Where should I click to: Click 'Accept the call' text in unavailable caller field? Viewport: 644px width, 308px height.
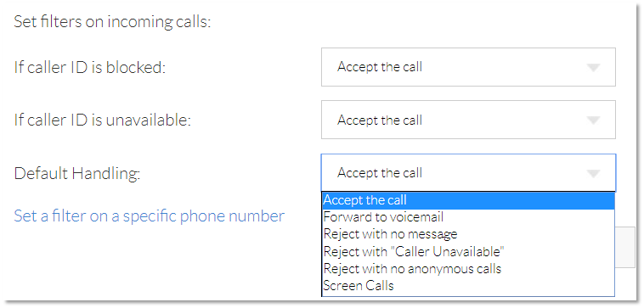pos(380,120)
